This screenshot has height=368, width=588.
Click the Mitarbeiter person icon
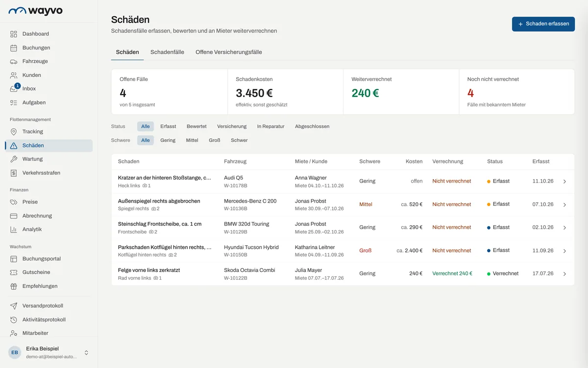tap(14, 333)
